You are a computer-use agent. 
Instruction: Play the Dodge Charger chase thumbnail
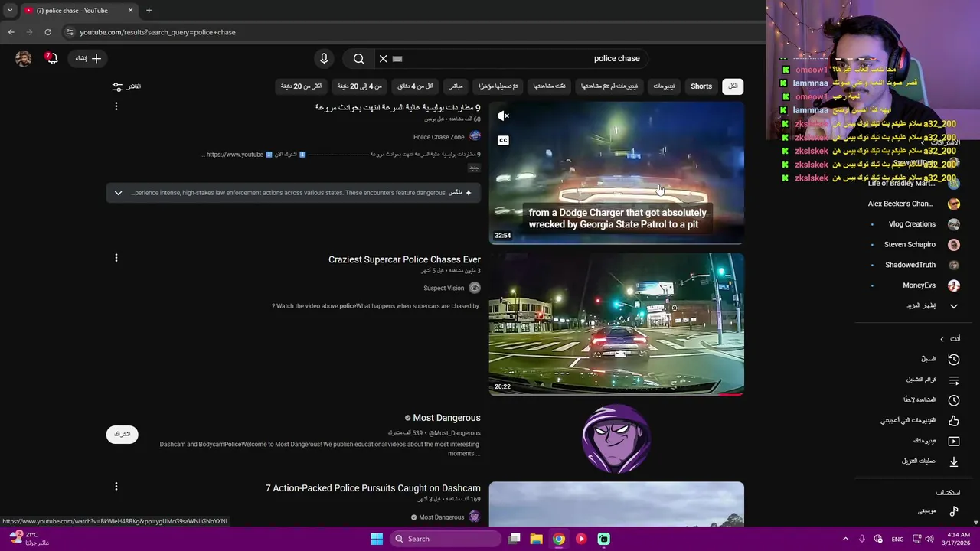616,173
